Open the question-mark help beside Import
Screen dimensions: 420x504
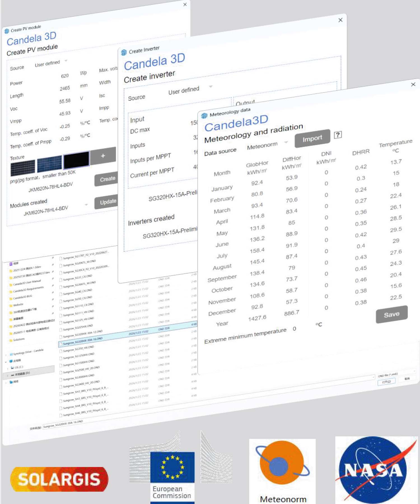coord(338,135)
